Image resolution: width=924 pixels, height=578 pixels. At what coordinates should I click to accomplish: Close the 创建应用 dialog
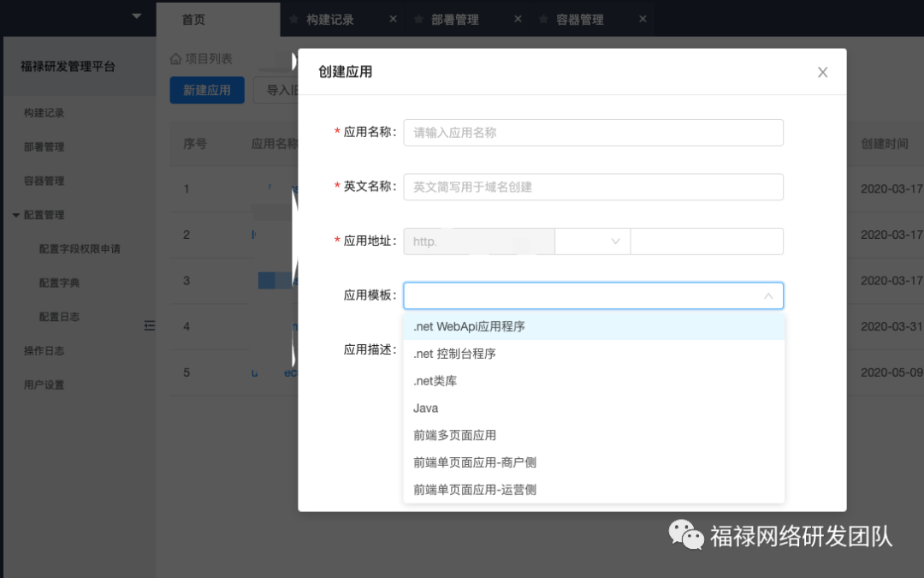point(823,72)
